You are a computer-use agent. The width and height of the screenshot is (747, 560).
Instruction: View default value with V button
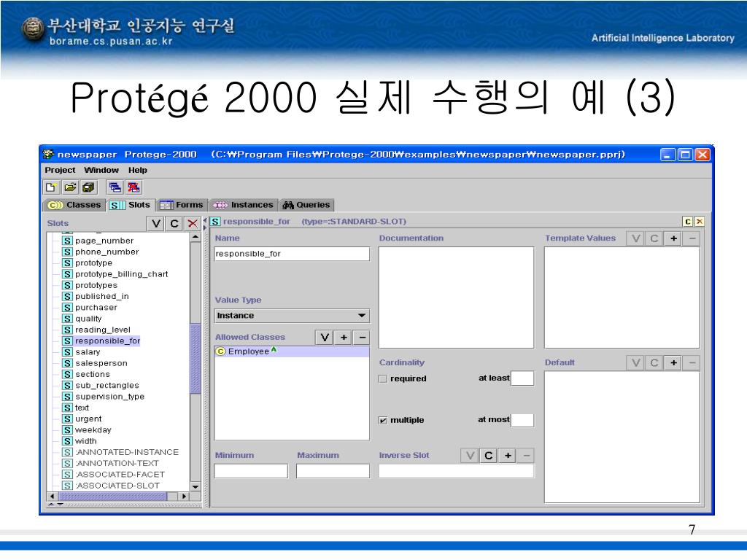635,363
